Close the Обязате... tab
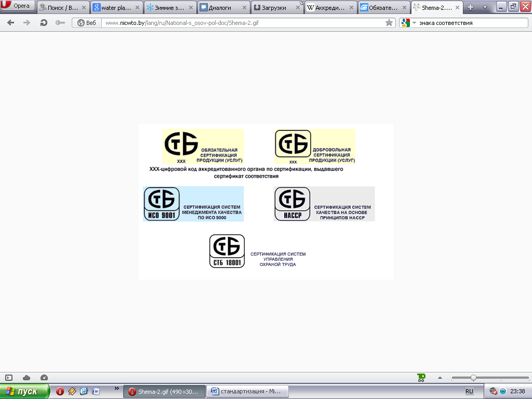 coord(404,7)
